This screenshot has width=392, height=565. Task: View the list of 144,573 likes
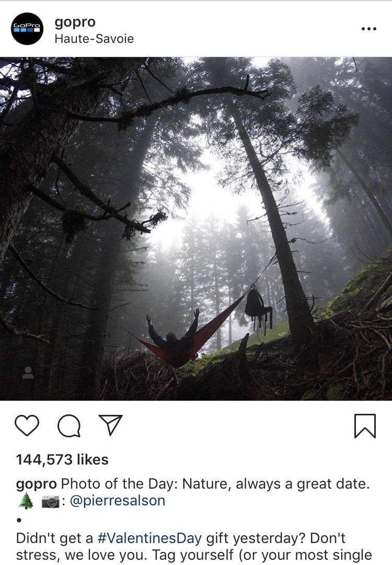pyautogui.click(x=62, y=459)
